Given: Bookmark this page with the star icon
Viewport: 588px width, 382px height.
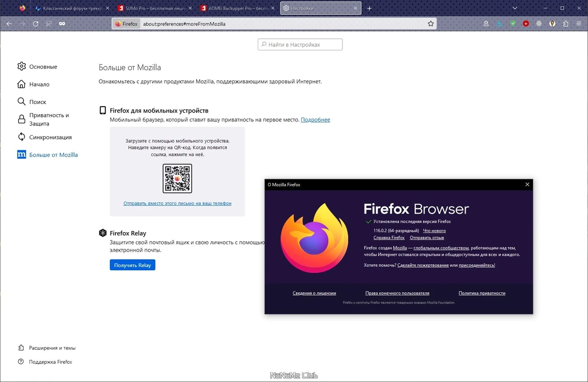Looking at the screenshot, I should point(431,24).
